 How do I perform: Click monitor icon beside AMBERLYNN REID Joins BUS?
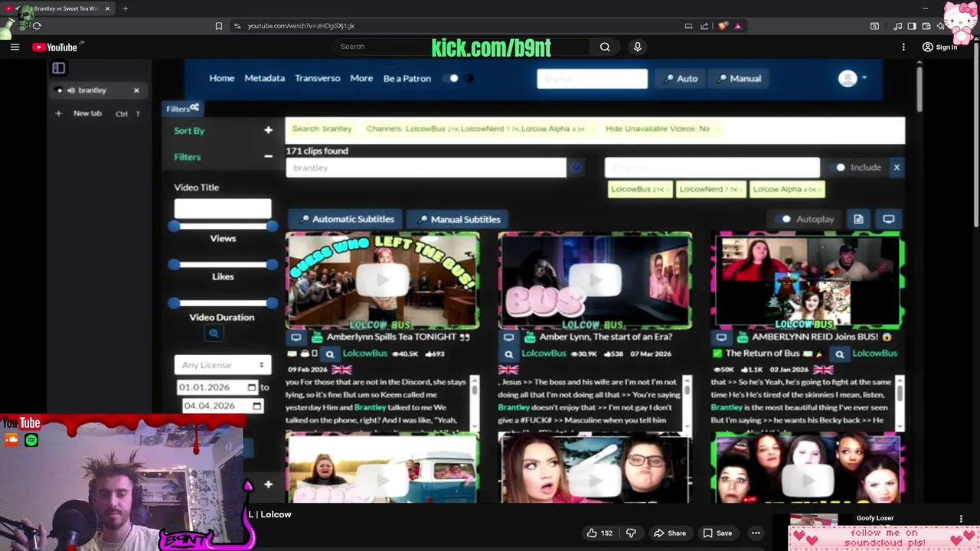(721, 337)
